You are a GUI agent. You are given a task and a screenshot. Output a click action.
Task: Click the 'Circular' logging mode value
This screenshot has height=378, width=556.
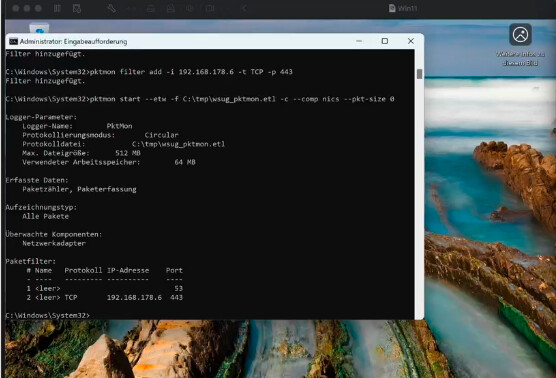(161, 135)
